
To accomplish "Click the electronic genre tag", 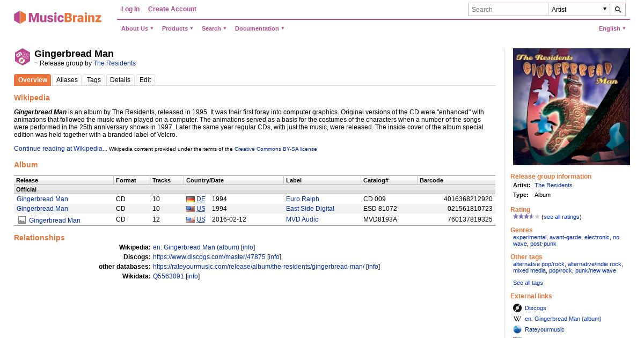I will (597, 237).
